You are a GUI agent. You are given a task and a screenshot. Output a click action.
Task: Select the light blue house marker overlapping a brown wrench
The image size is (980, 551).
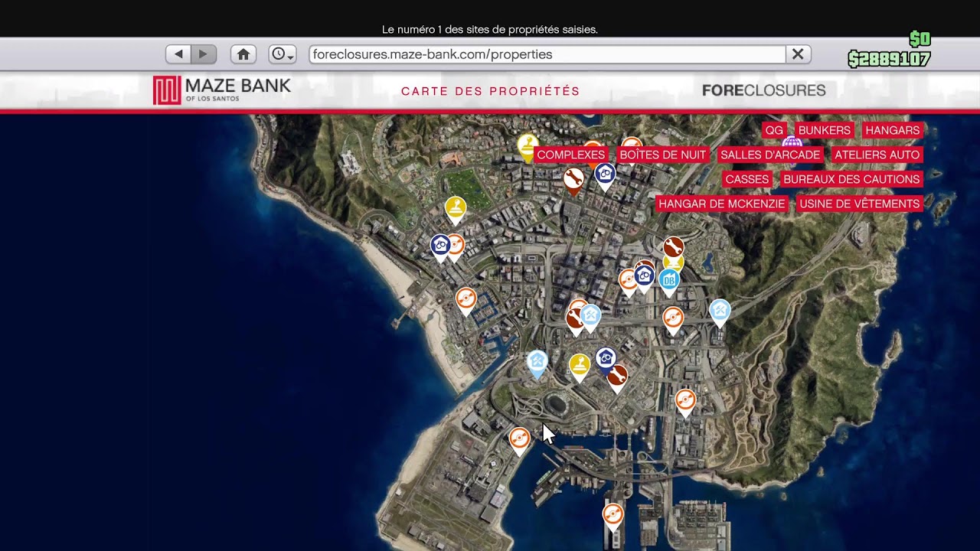[590, 317]
